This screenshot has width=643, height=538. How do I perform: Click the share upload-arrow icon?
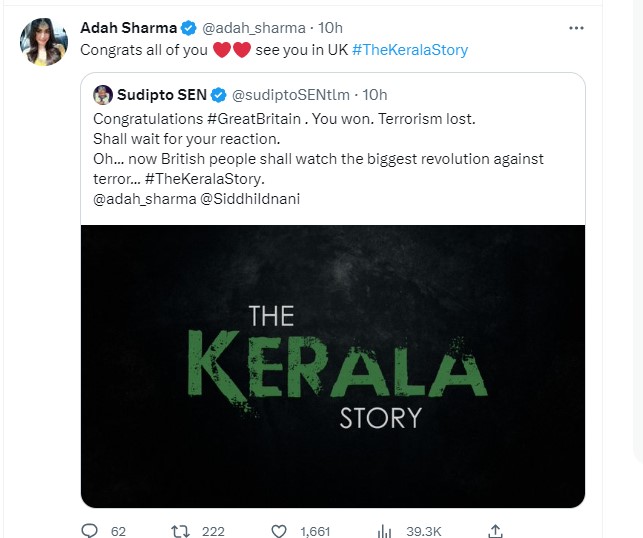494,530
